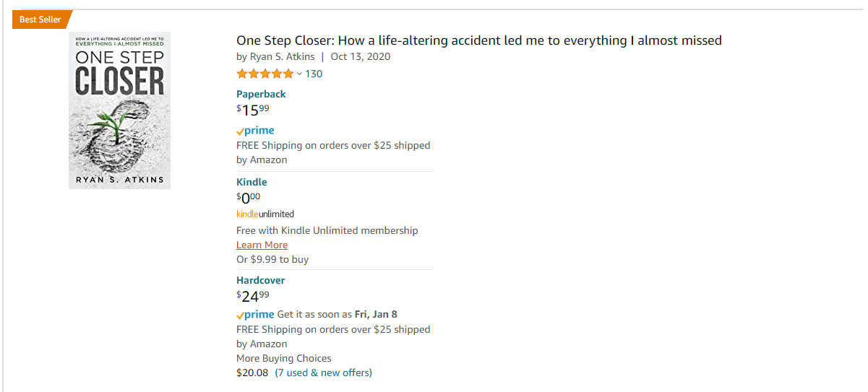Click the $0.00 Kindle price

coord(249,198)
